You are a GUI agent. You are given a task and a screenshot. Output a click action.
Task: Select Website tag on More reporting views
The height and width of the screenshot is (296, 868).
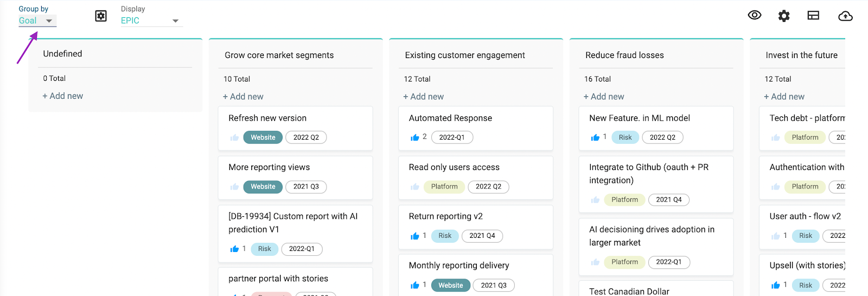263,187
